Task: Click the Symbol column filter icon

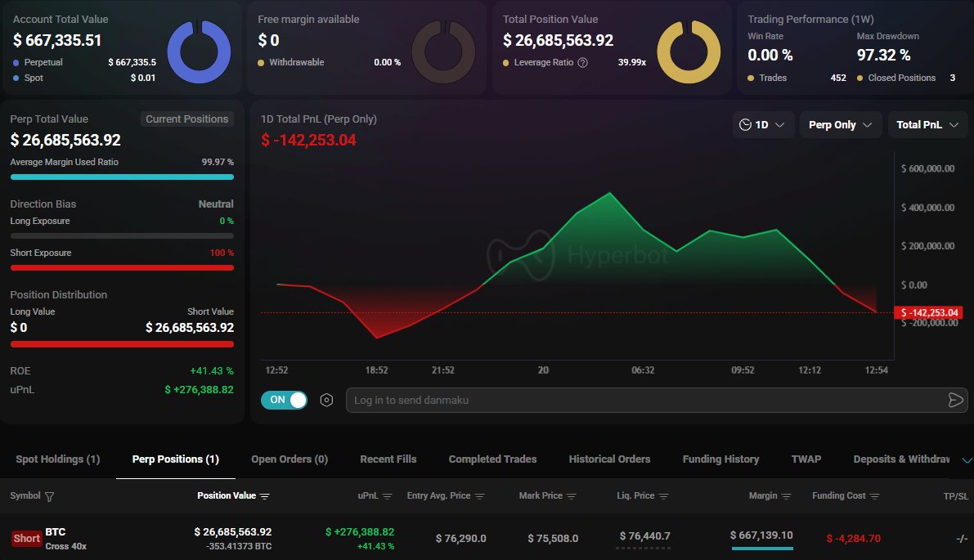Action: click(50, 496)
